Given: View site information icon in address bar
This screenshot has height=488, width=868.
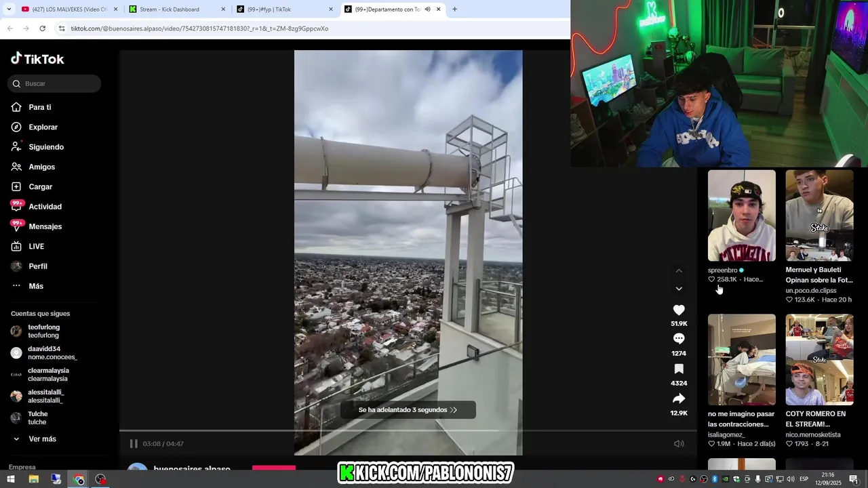Looking at the screenshot, I should (62, 28).
